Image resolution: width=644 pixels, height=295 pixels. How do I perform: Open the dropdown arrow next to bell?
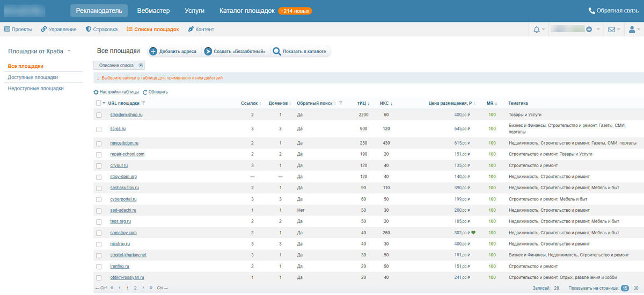tap(544, 30)
